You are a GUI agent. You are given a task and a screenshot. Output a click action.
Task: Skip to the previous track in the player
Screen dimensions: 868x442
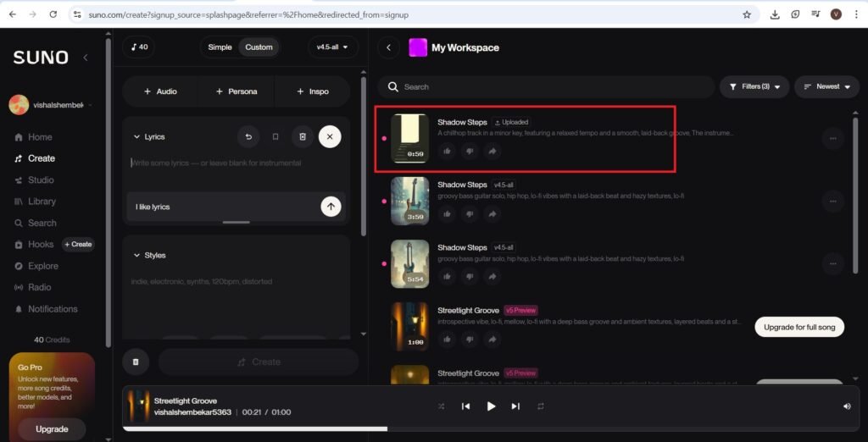point(465,406)
